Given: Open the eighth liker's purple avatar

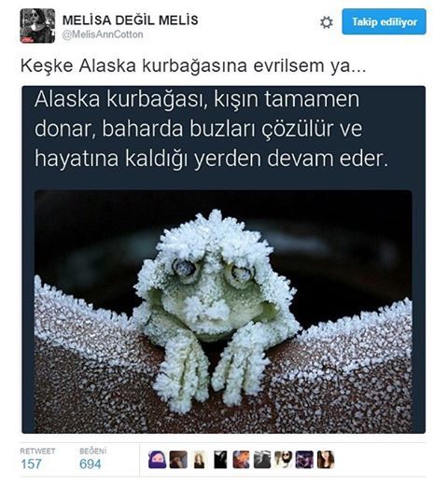Looking at the screenshot, I should pos(304,460).
